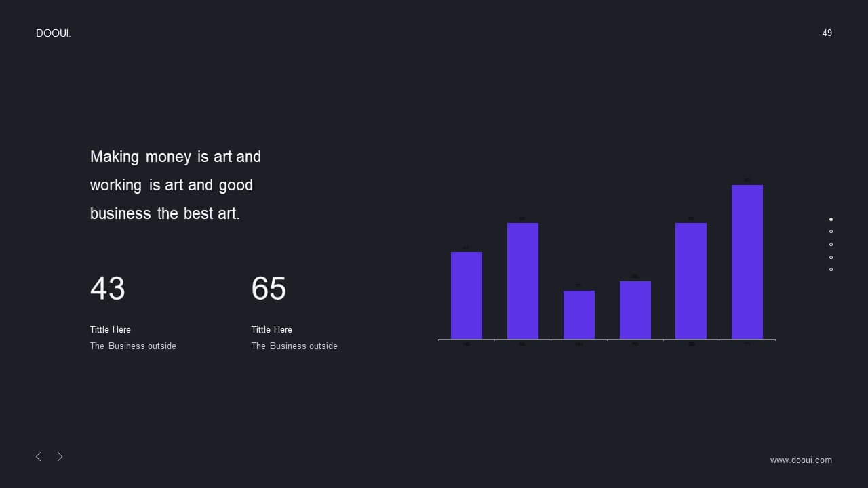Click the DOOUI. logo text
Image resolution: width=868 pixels, height=488 pixels.
(x=54, y=33)
